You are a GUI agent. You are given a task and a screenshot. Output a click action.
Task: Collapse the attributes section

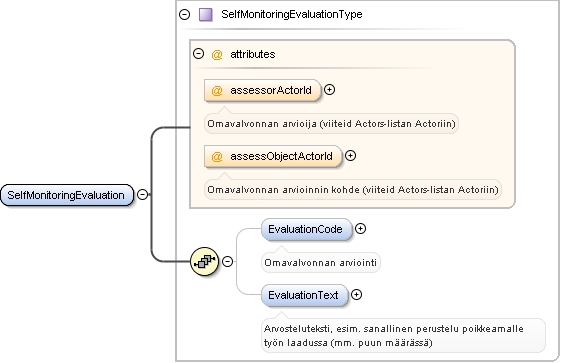coord(199,54)
